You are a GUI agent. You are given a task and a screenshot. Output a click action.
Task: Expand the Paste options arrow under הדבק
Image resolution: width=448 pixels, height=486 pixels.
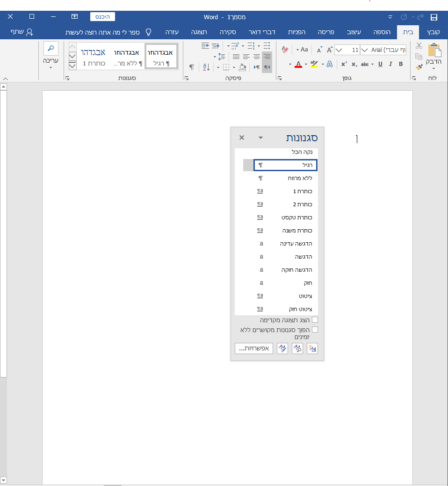pos(434,68)
